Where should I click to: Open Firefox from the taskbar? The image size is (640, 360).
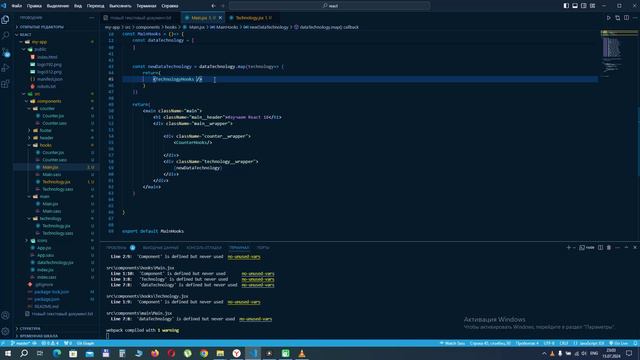coord(155,353)
